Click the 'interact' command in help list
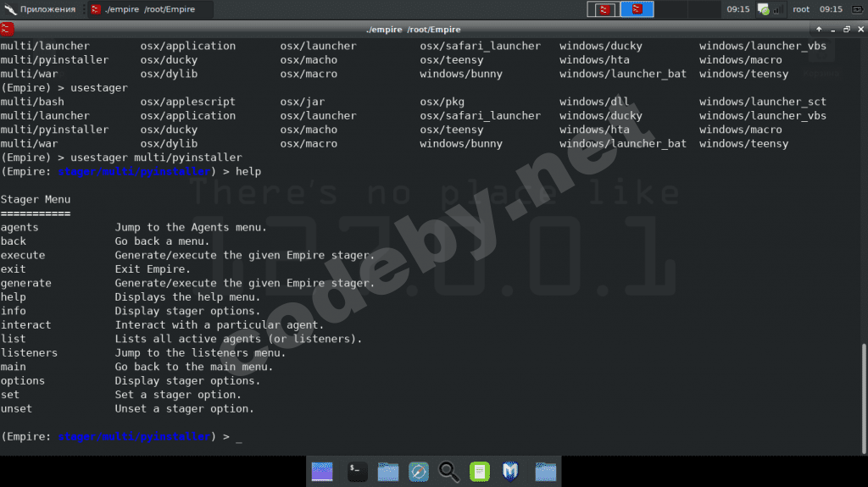 tap(25, 325)
